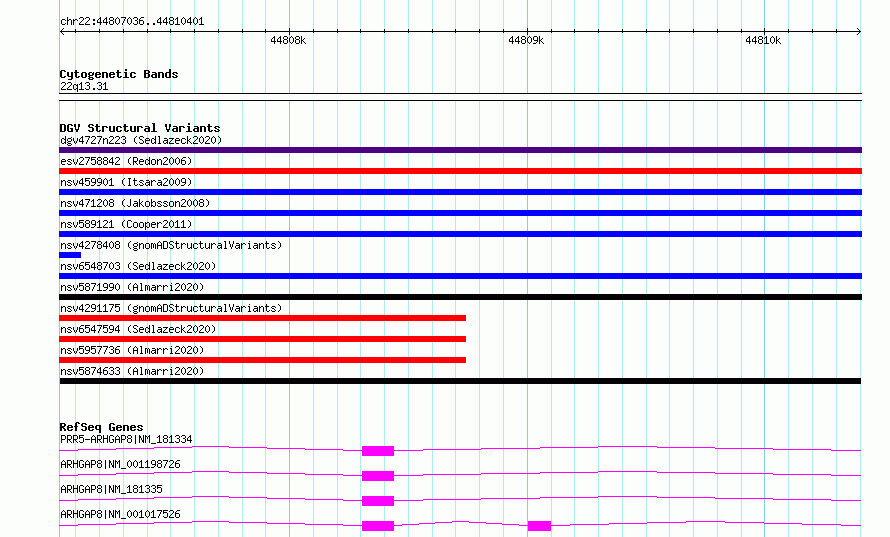The width and height of the screenshot is (890, 537).
Task: Open the nsv459901 (Itsara2009) variant label
Action: coord(126,182)
